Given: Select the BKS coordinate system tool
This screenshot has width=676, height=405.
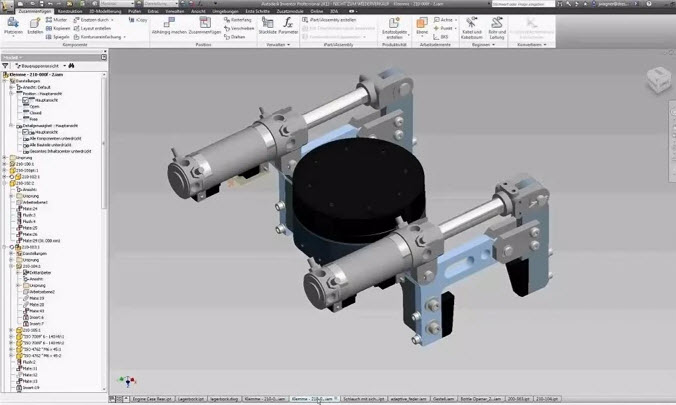Looking at the screenshot, I should point(441,37).
